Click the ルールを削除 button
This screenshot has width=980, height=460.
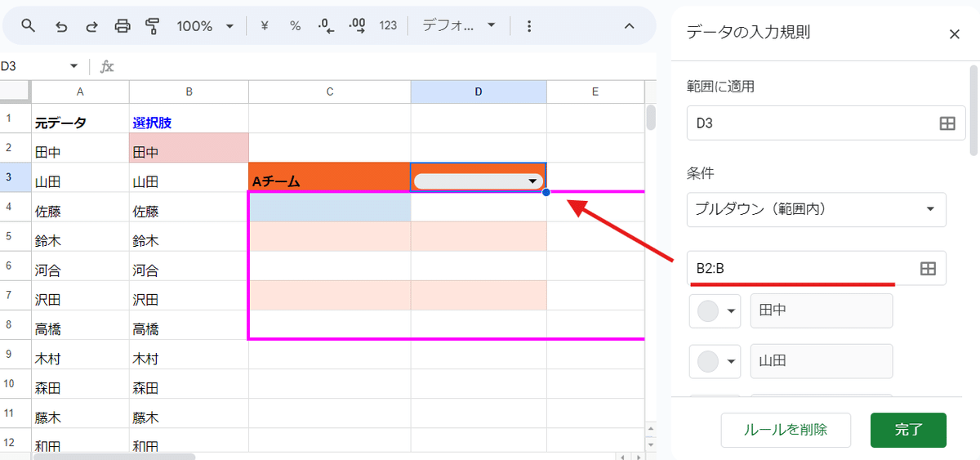786,430
